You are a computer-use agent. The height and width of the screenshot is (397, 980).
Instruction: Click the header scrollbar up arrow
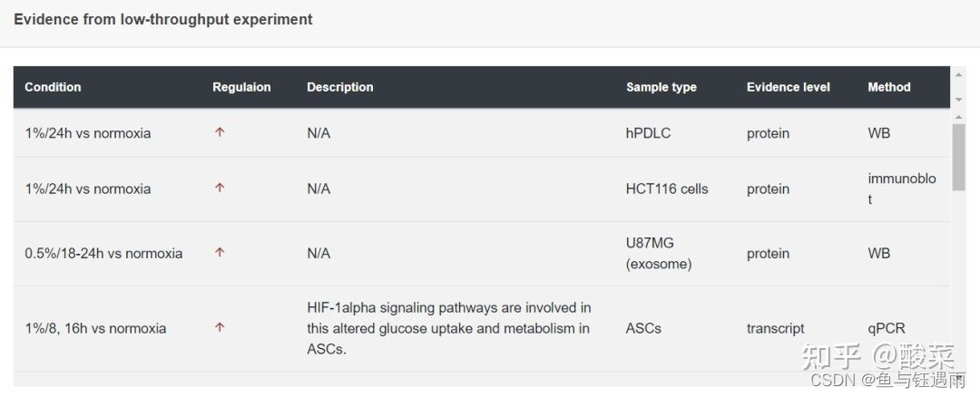(958, 75)
